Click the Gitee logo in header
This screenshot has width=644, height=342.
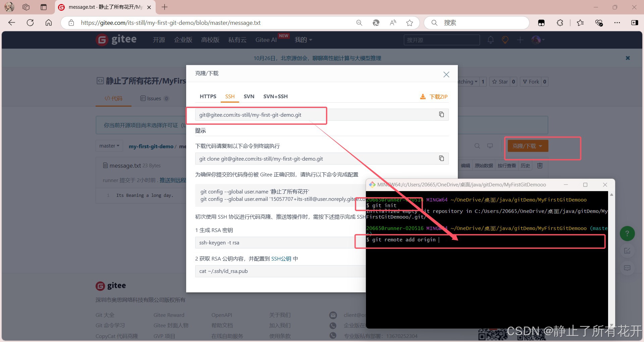[x=116, y=40]
